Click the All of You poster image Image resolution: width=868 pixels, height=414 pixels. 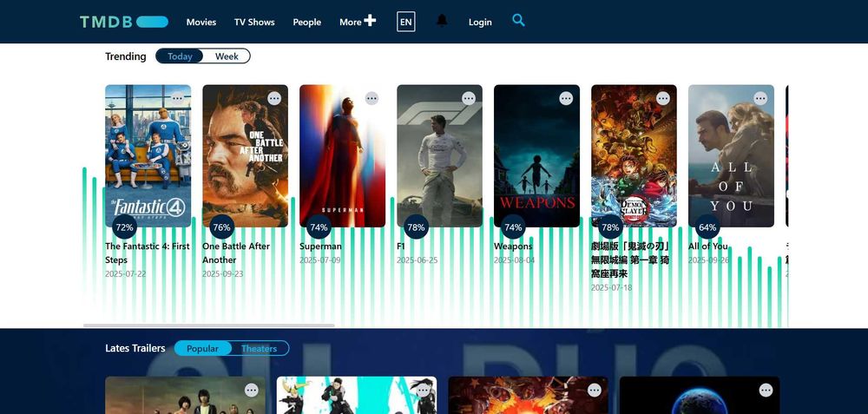[731, 155]
